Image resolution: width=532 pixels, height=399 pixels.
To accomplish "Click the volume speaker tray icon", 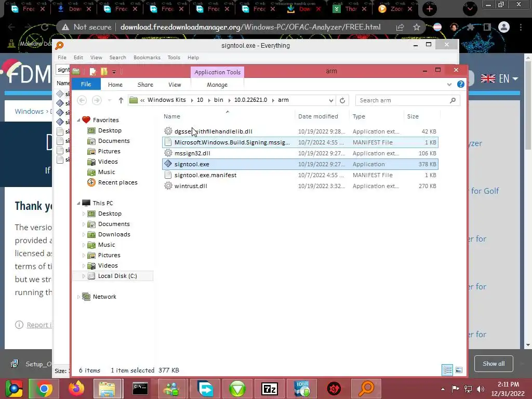I will (481, 389).
